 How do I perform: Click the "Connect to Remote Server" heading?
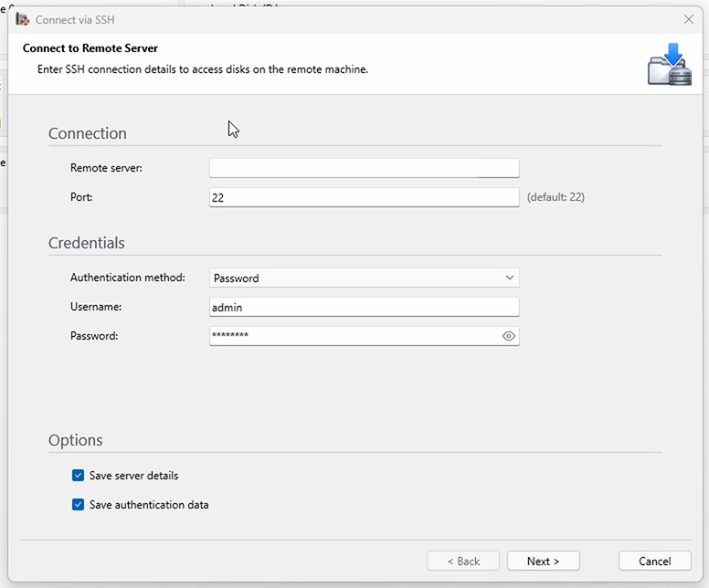click(90, 48)
